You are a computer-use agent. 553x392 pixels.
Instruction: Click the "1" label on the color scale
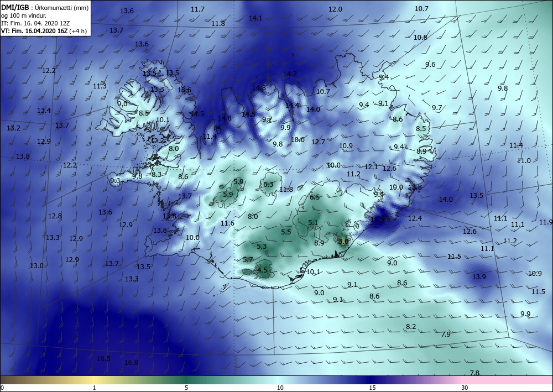94,388
